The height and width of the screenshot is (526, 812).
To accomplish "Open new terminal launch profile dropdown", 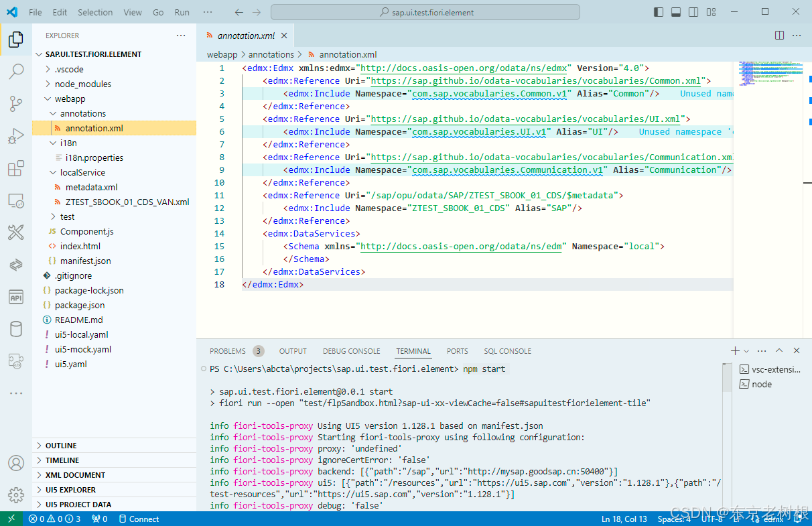I will 746,350.
